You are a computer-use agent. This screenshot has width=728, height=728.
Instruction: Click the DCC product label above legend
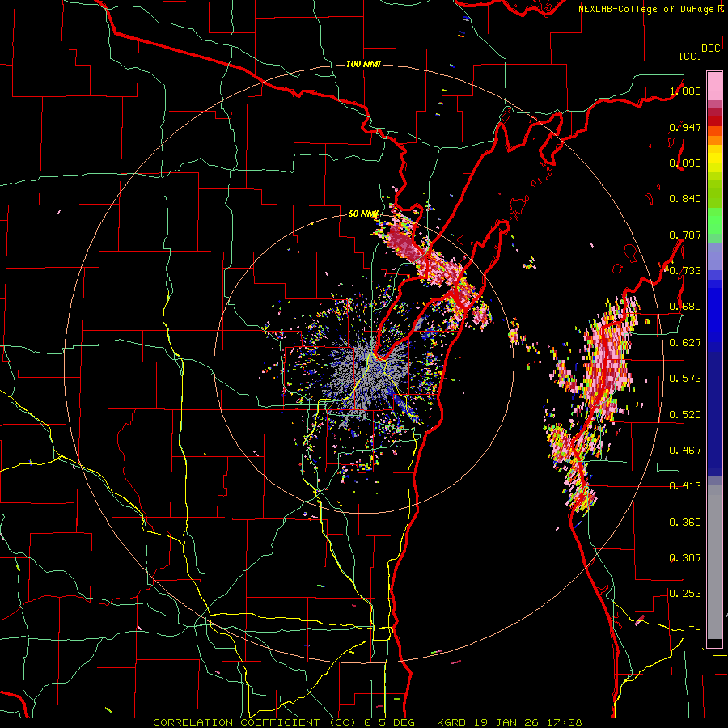pos(710,49)
